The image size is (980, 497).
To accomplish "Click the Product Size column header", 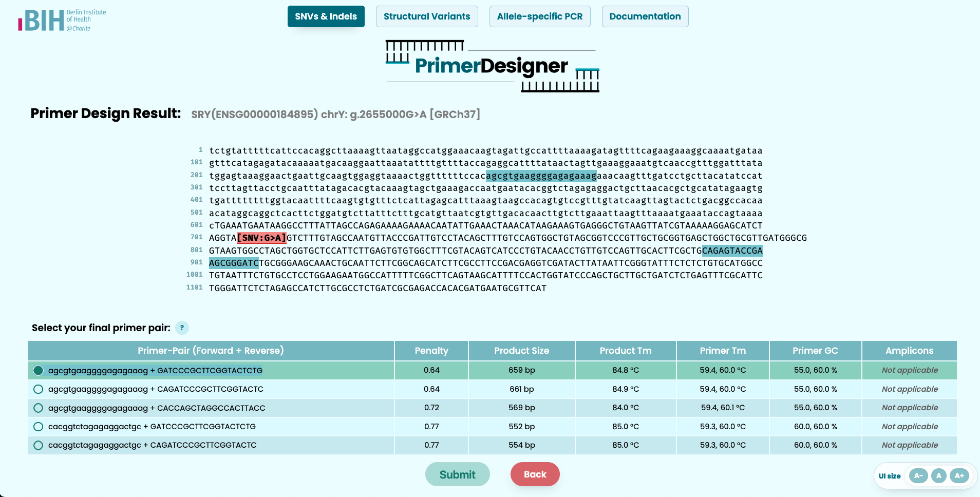I will [521, 351].
